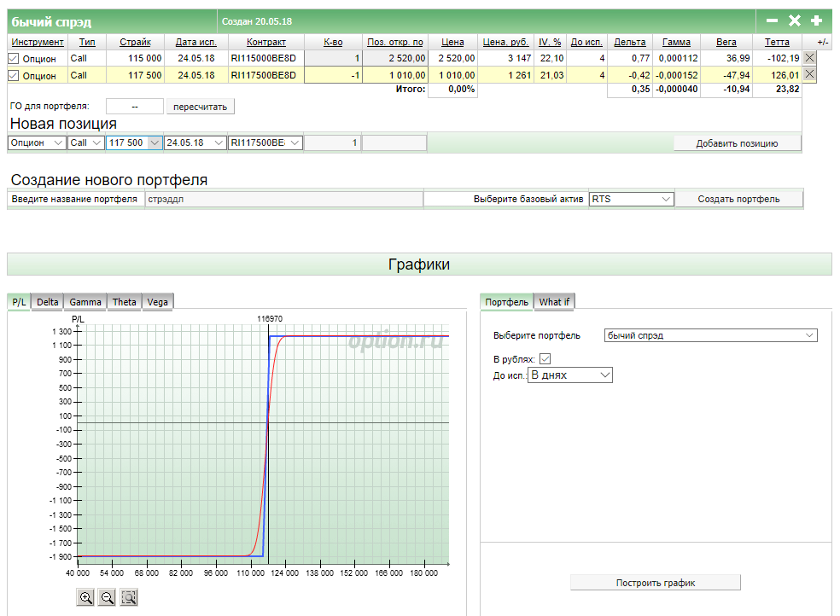Open the What if tab
Screen dimensions: 840x616
[554, 302]
